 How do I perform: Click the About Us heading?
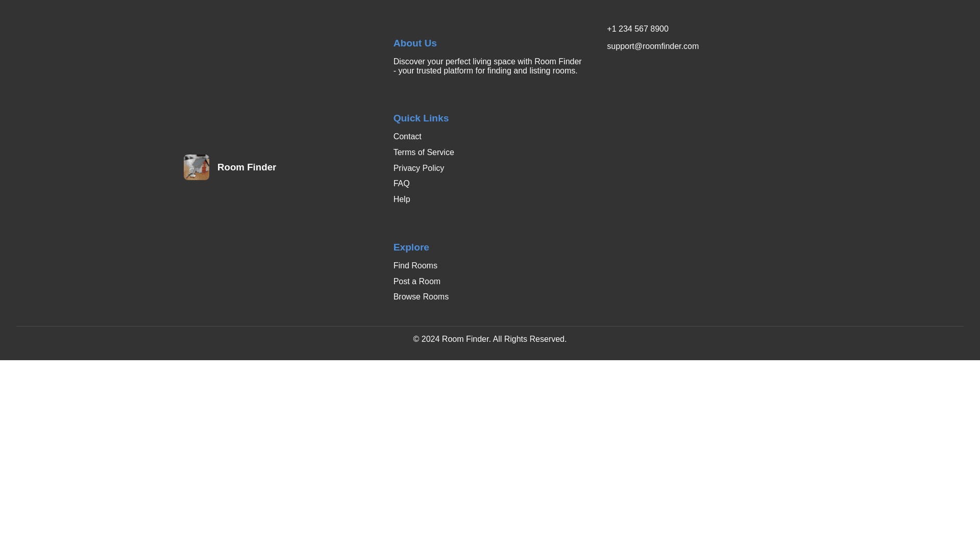click(414, 43)
